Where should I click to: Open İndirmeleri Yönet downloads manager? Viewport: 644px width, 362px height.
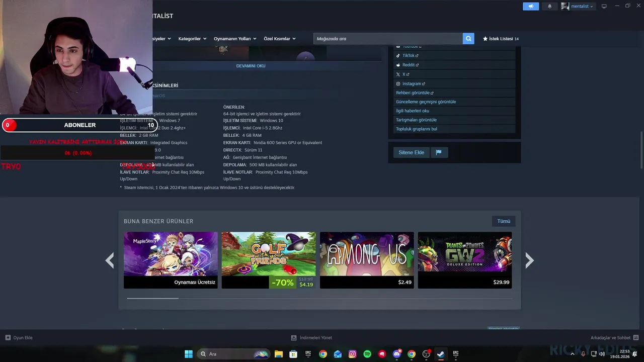[311, 338]
